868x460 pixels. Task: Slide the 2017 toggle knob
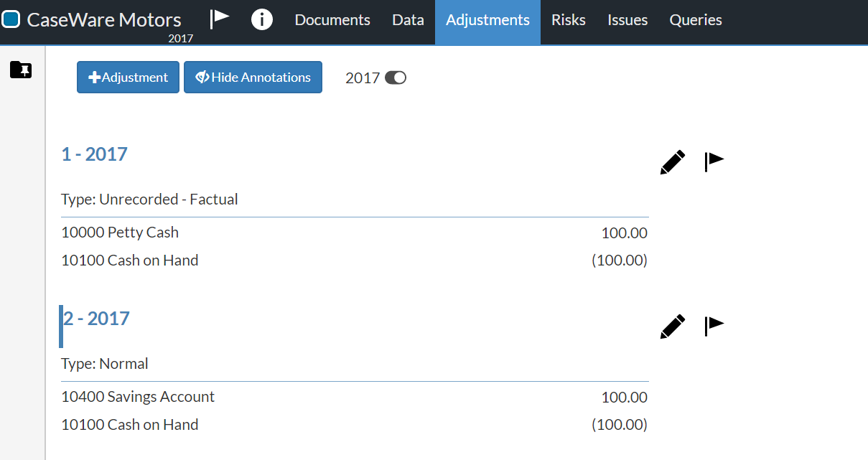(x=399, y=77)
